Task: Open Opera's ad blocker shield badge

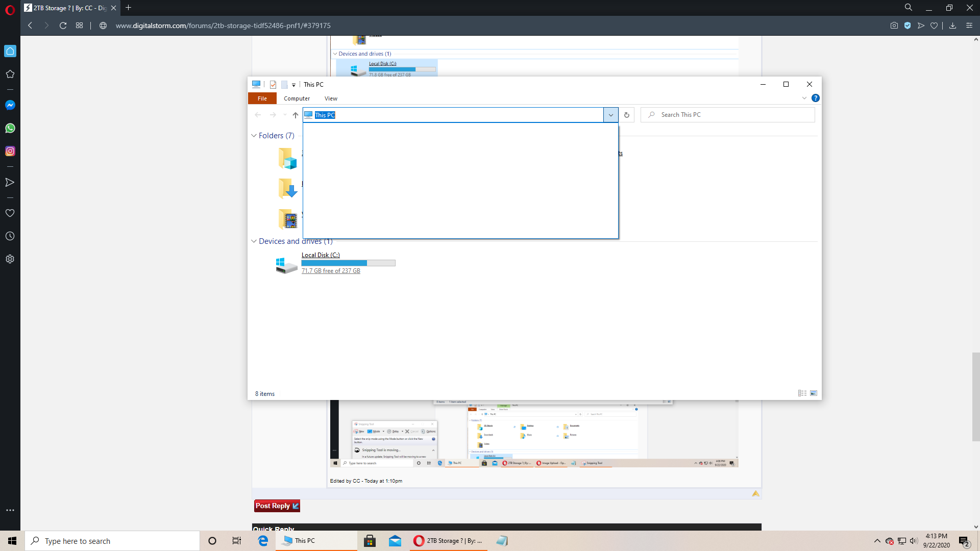Action: coord(909,26)
